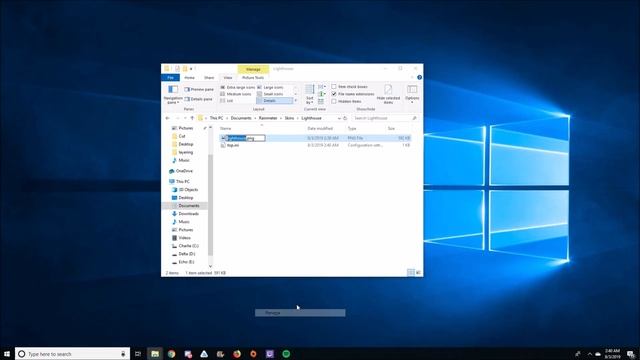The image size is (640, 360).
Task: Open the Navigation pane dropdown
Action: click(x=173, y=95)
